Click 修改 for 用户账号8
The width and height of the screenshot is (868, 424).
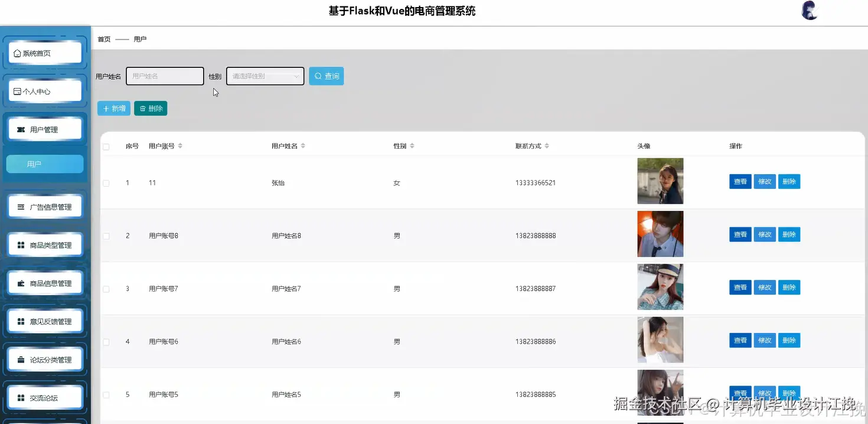(765, 234)
